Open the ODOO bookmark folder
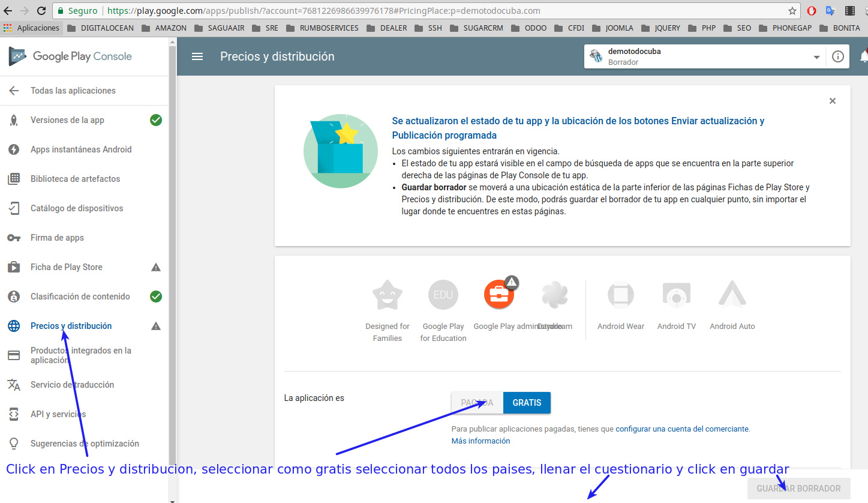This screenshot has height=503, width=868. pyautogui.click(x=528, y=28)
